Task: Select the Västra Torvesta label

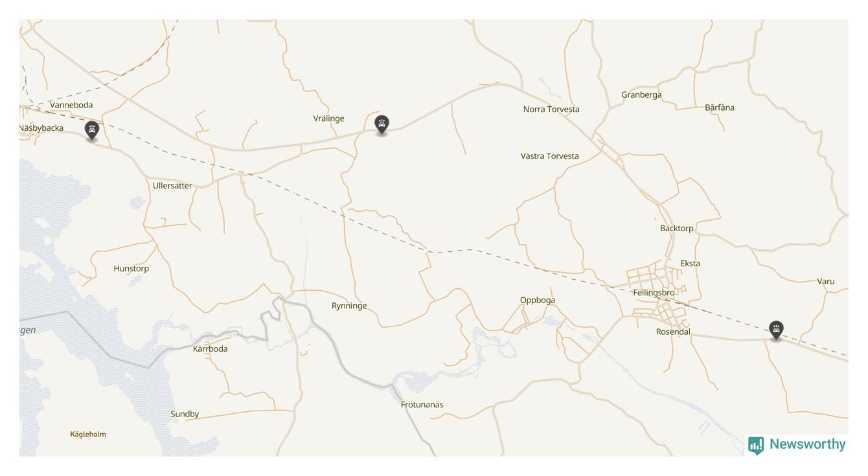Action: tap(550, 156)
